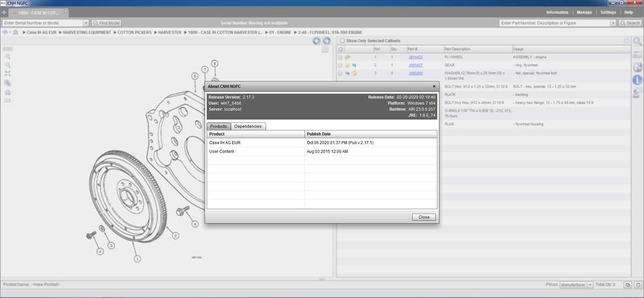
Task: Open part number link in FLYWHEEL row
Action: [x=415, y=57]
